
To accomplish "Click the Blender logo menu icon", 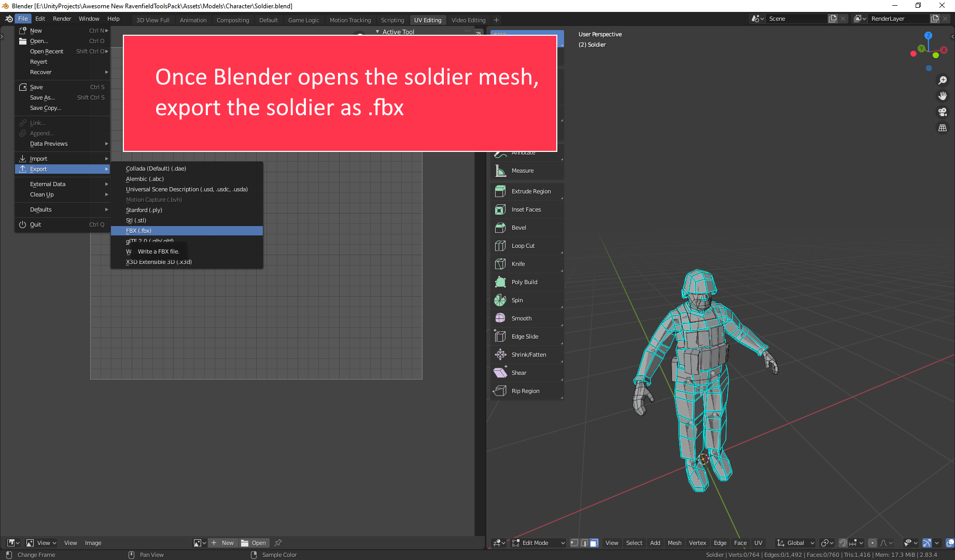I will click(x=9, y=19).
